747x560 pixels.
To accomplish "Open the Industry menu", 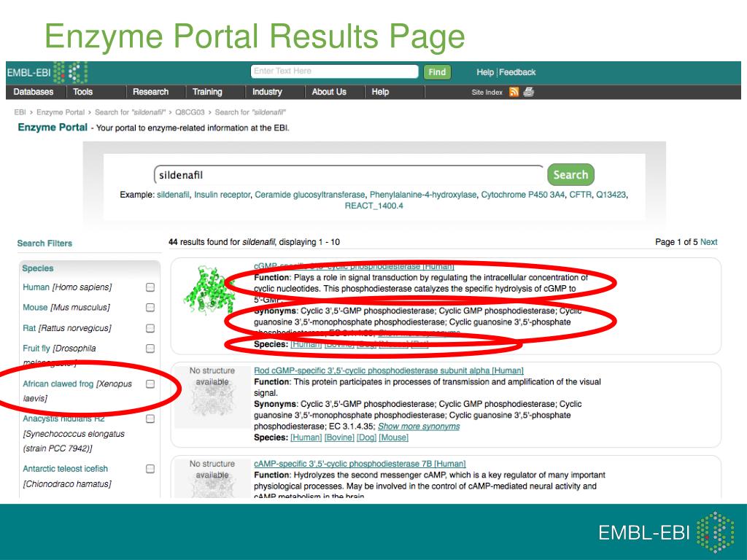I will tap(267, 92).
